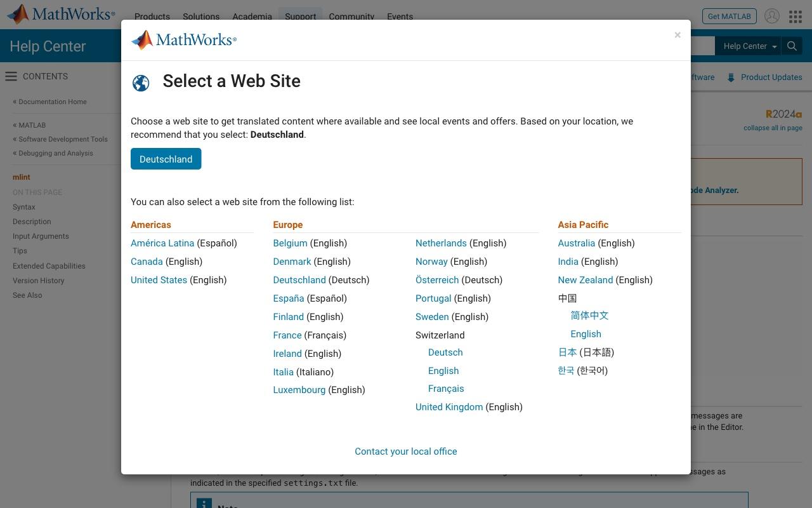Choose the Canada web site
The image size is (812, 508).
(x=147, y=262)
